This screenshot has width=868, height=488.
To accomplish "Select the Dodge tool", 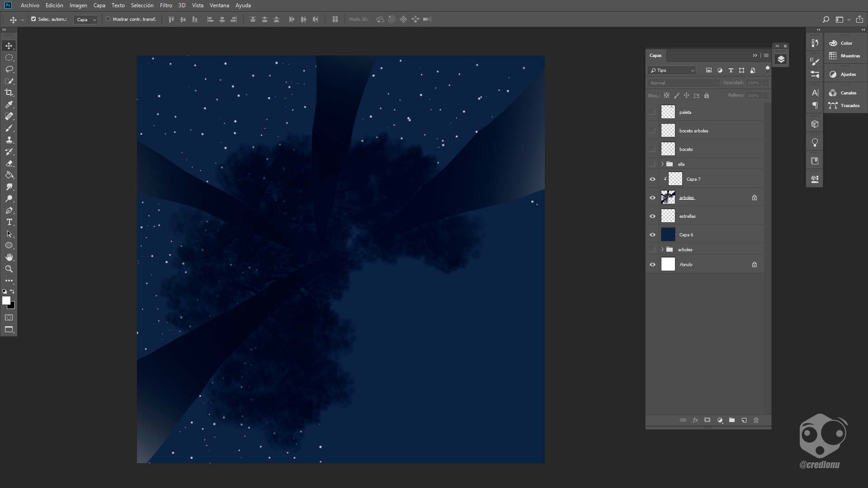I will pyautogui.click(x=9, y=198).
